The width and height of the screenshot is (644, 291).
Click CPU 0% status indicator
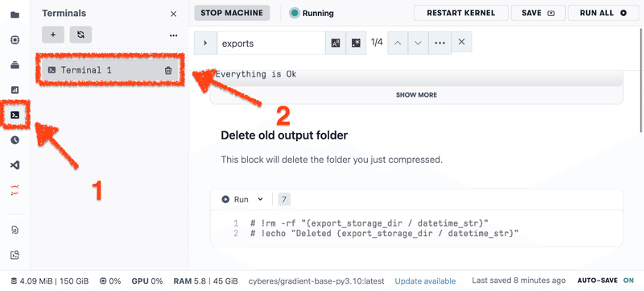110,281
